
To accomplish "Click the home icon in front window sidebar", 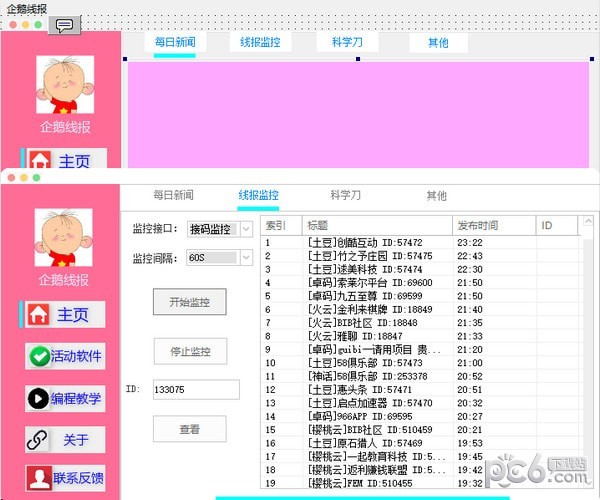I will pyautogui.click(x=38, y=314).
